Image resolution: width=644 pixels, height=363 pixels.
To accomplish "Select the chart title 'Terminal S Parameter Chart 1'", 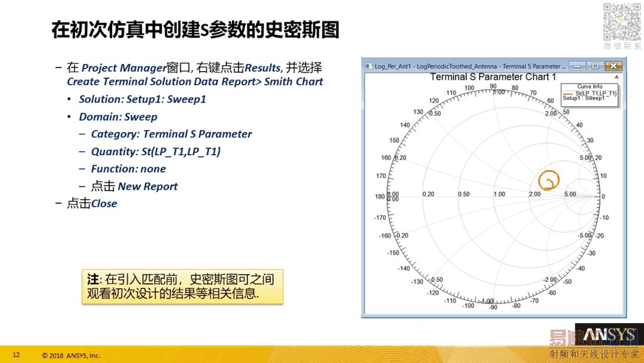I will pos(493,77).
